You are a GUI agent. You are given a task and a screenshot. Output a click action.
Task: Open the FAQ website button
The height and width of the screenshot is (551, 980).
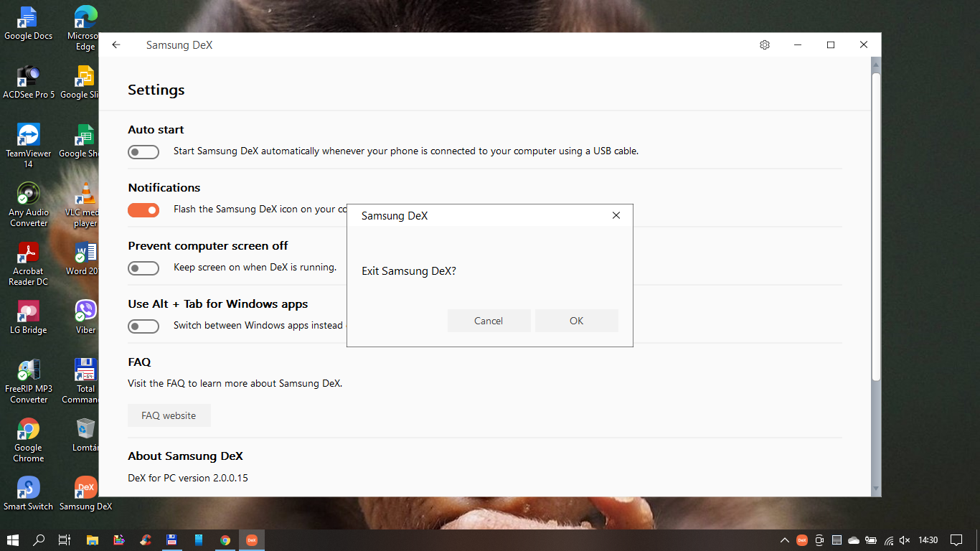click(x=169, y=415)
